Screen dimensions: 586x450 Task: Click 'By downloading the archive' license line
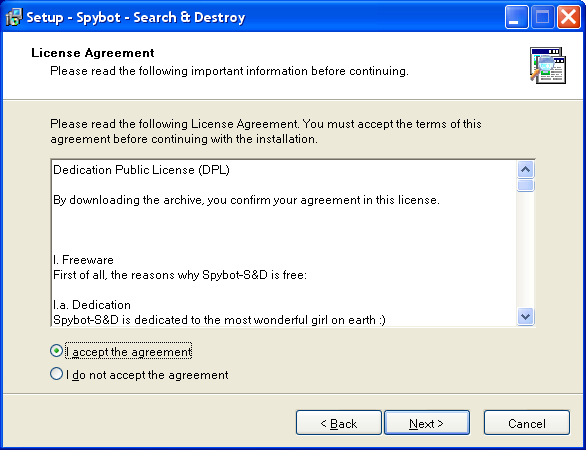click(246, 200)
